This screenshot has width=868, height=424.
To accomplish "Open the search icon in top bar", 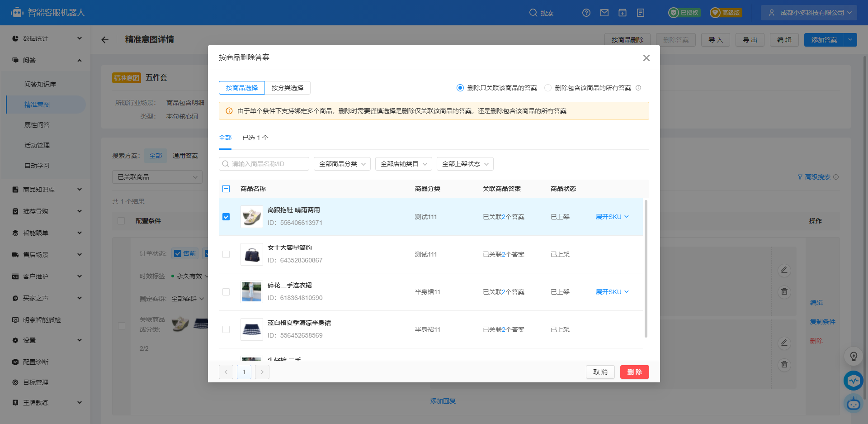I will (533, 13).
